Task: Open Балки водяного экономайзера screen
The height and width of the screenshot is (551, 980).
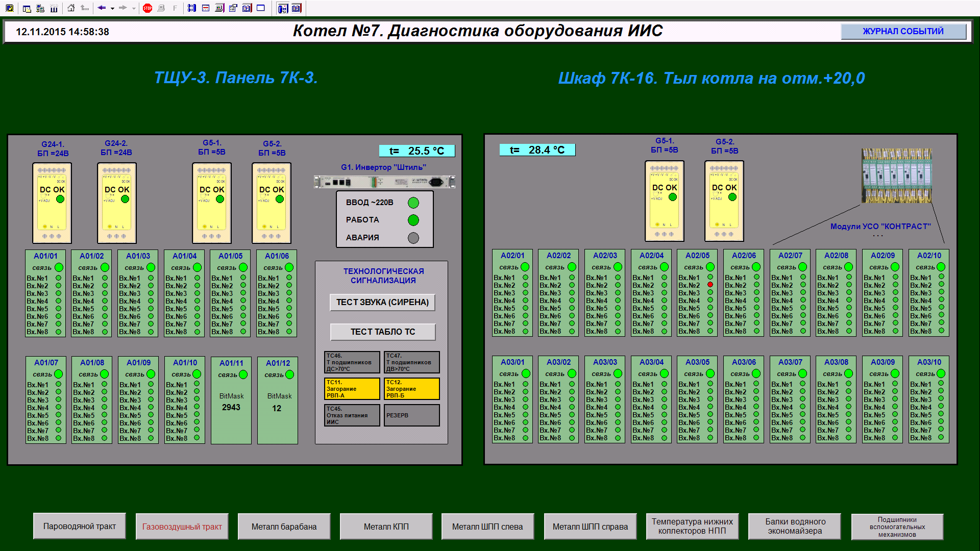Action: point(795,526)
